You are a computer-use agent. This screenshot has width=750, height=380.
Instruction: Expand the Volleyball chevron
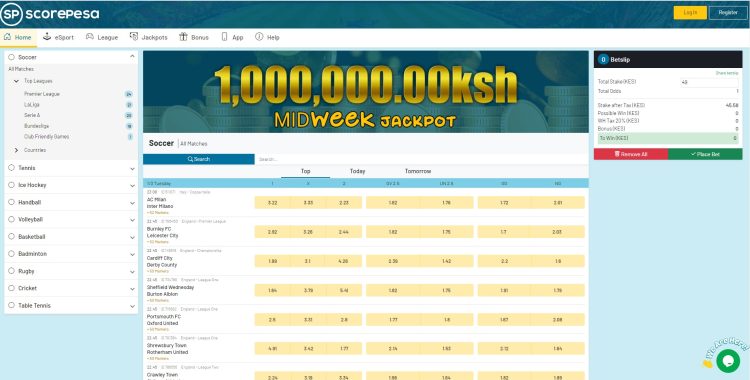pos(132,220)
